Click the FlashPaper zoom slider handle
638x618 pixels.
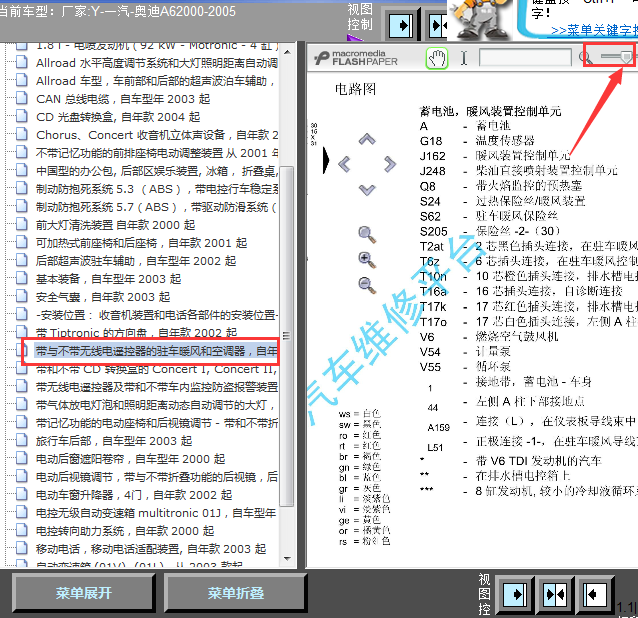tap(627, 57)
